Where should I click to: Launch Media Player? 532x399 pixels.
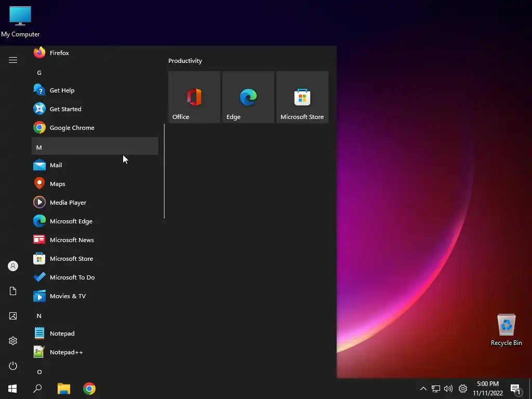point(95,203)
